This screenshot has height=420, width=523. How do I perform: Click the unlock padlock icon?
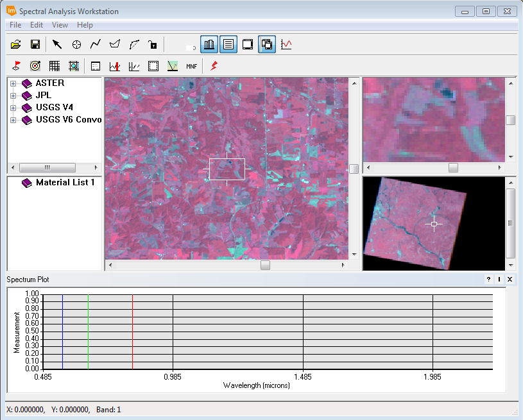153,44
